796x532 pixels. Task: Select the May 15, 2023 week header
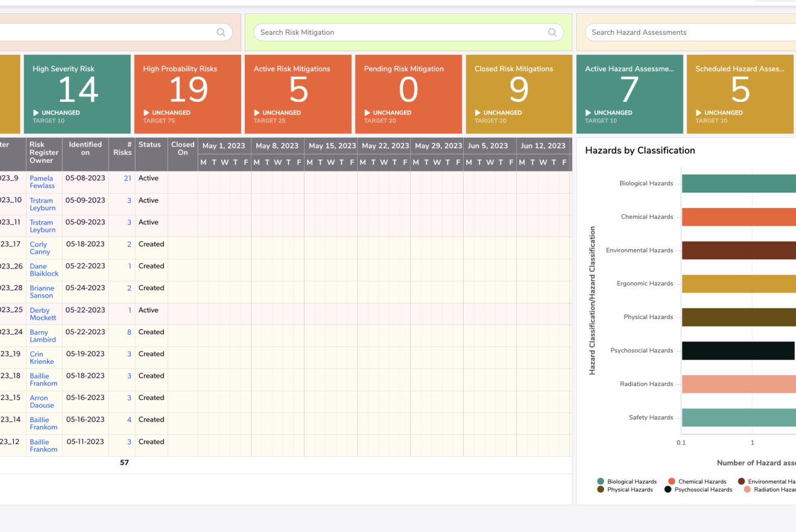330,146
